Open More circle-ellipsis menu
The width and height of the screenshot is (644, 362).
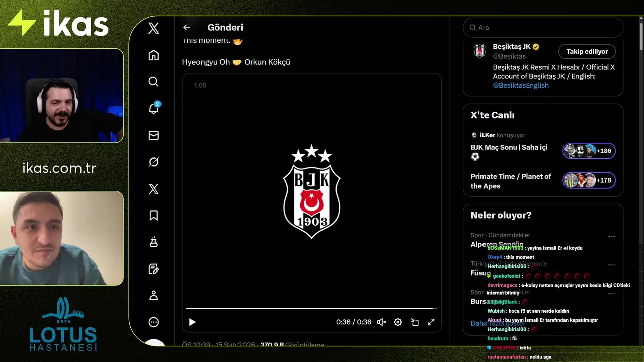coord(154,322)
